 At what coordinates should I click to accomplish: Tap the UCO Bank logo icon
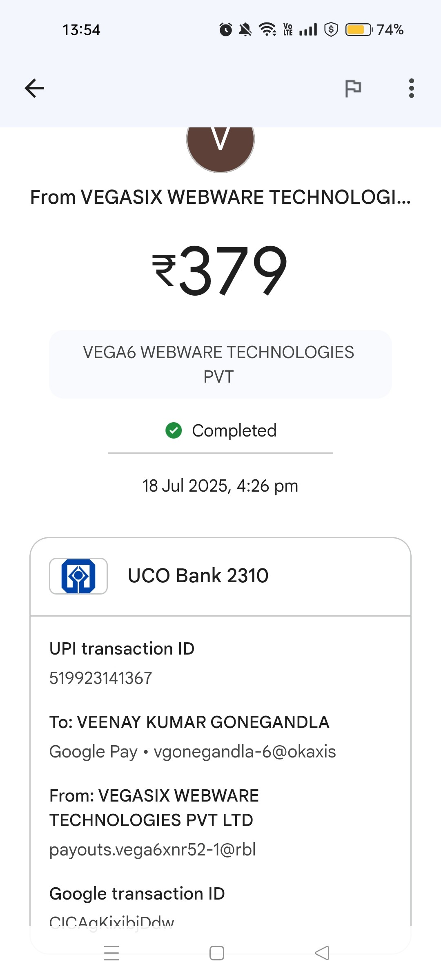[x=78, y=576]
